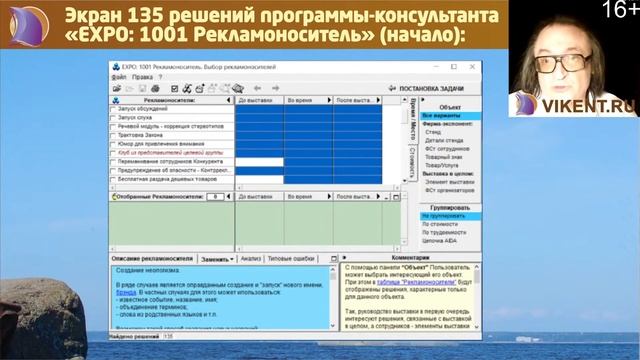This screenshot has height=360, width=640.
Task: Click the open file toolbar icon
Action: [117, 88]
